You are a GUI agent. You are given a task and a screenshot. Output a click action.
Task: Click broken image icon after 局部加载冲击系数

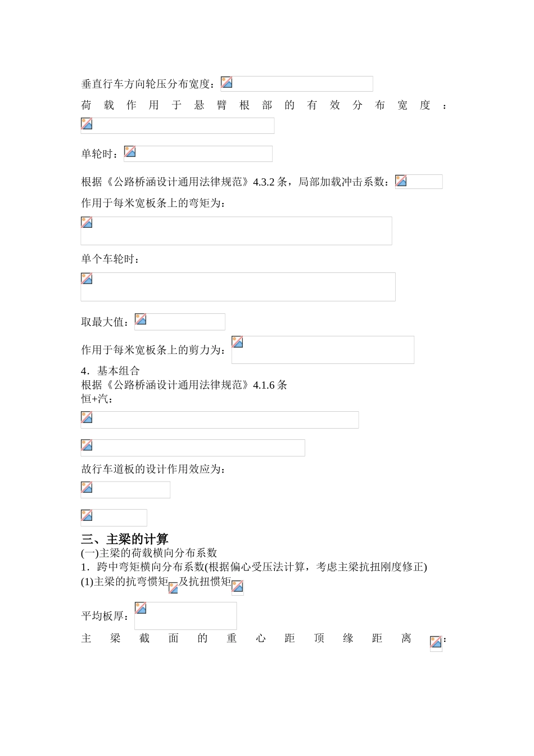[401, 181]
